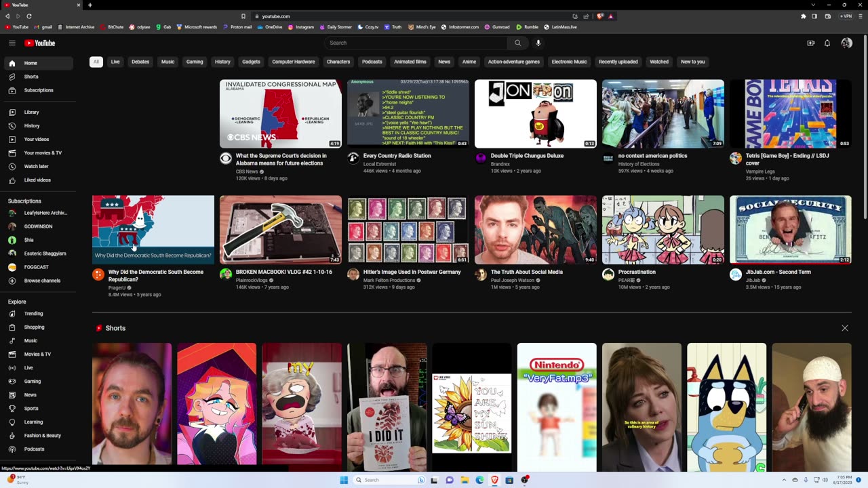Open the Alabama congressional map thumbnail

point(281,114)
